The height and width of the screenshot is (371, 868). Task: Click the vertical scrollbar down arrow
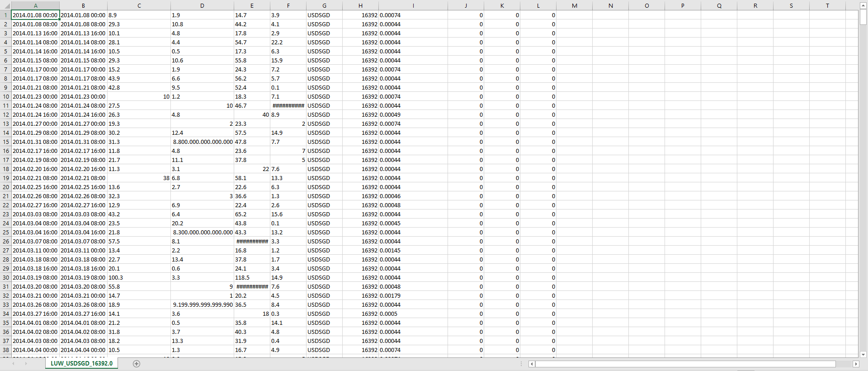pos(863,354)
